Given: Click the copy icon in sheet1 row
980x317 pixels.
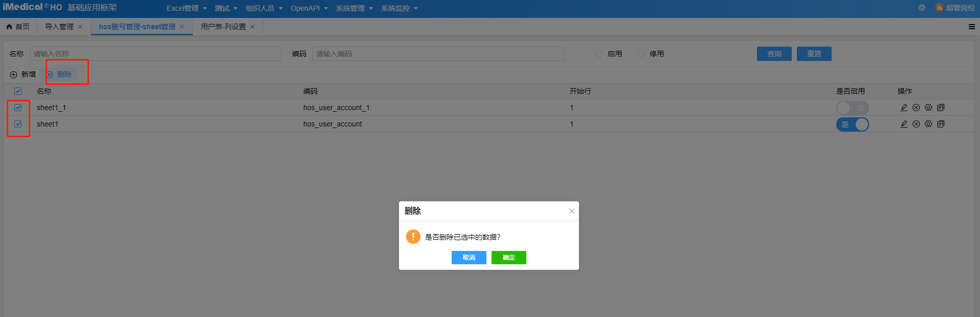Looking at the screenshot, I should point(941,124).
